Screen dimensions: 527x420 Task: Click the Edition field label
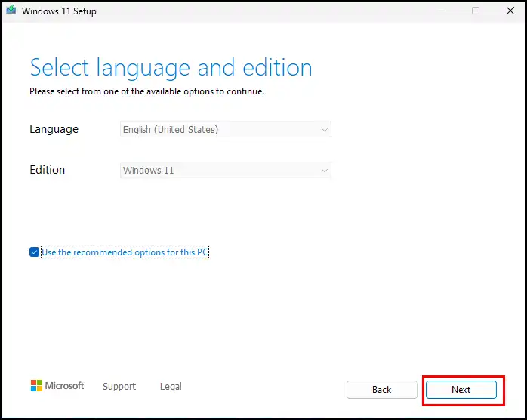pyautogui.click(x=48, y=170)
